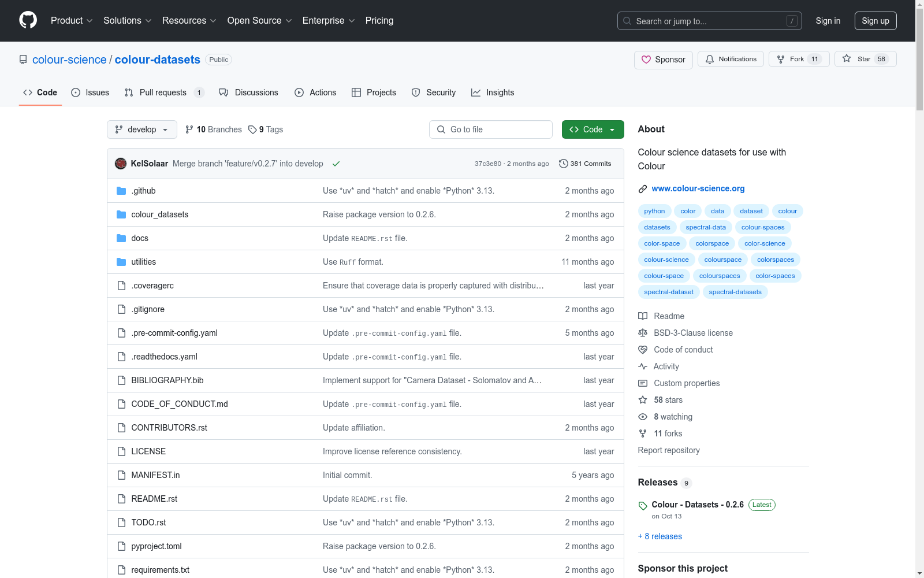Click the 58 stars star icon
The width and height of the screenshot is (924, 578).
(x=643, y=400)
